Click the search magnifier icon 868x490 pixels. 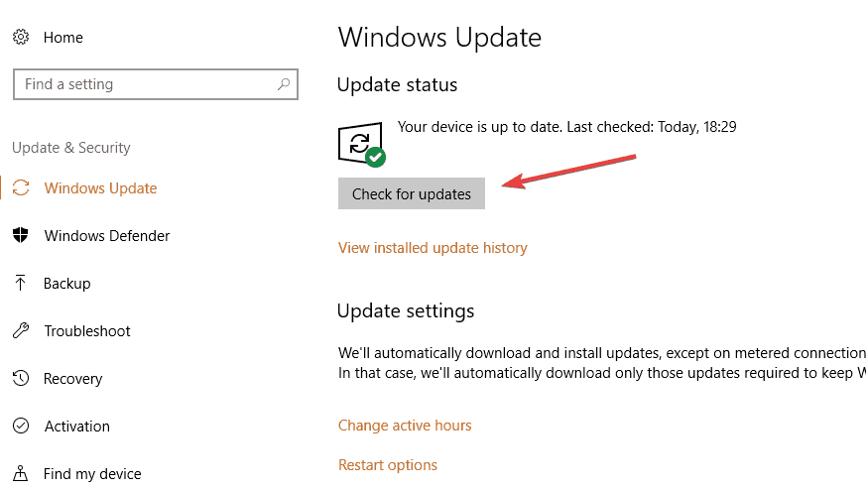click(x=284, y=84)
